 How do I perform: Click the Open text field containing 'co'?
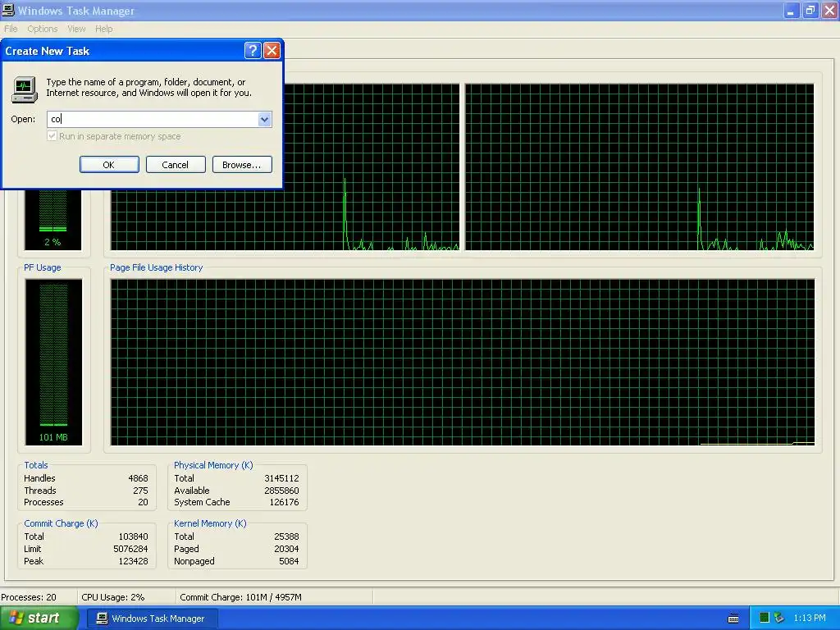click(153, 119)
